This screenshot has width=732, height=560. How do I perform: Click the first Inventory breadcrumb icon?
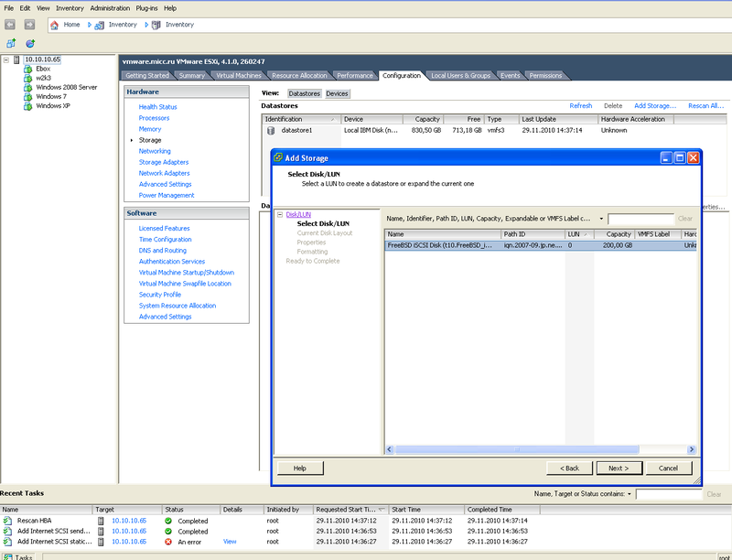[100, 26]
